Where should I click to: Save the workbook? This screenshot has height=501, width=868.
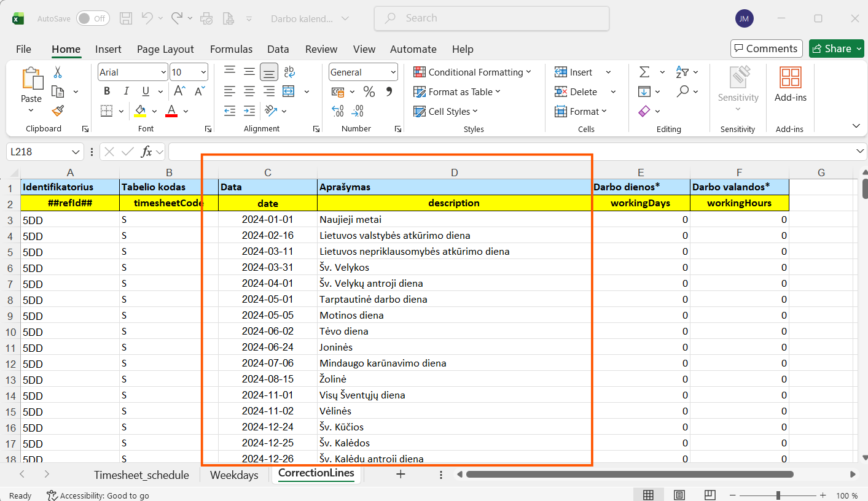click(x=126, y=18)
